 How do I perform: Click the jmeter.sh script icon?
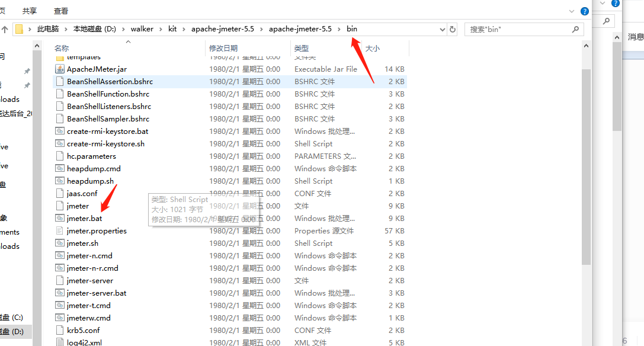60,244
